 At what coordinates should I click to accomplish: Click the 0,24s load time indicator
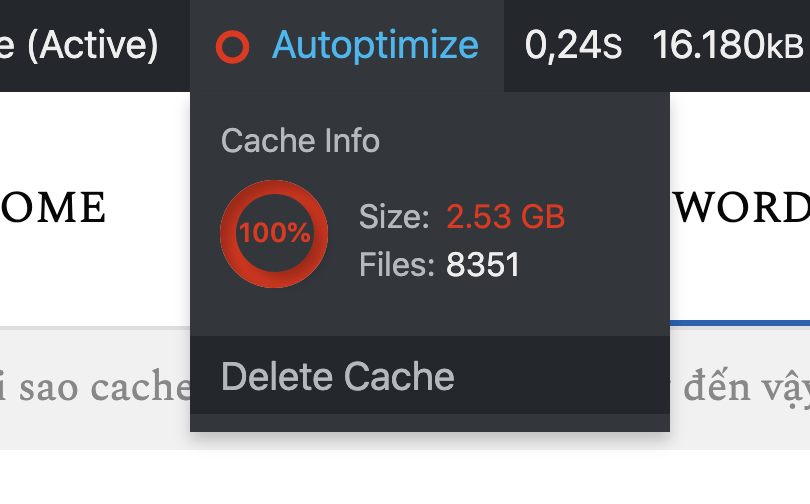tap(573, 45)
